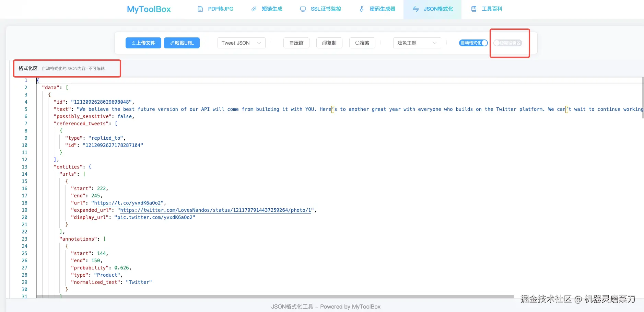
Task: Click the probability value 0.626
Action: pyautogui.click(x=121, y=268)
